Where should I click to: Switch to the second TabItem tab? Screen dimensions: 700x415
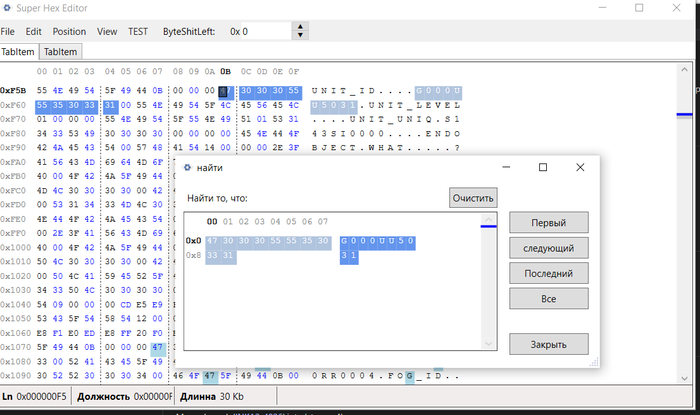[61, 51]
